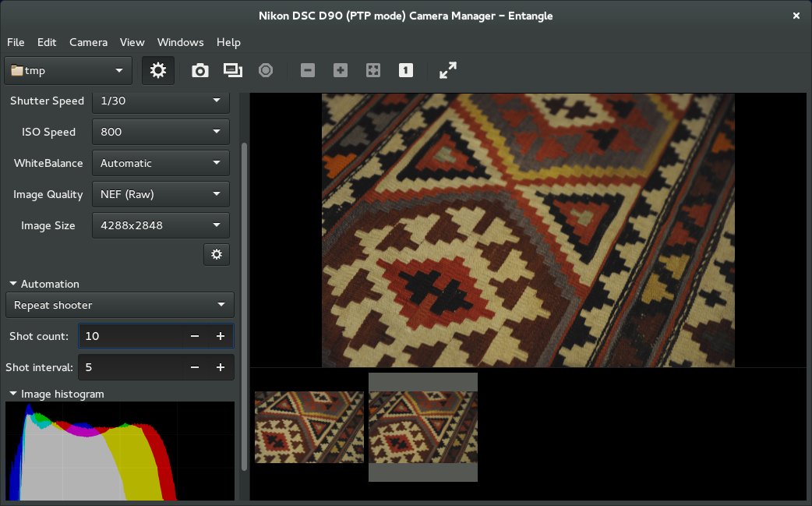Viewport: 812px width, 506px height.
Task: Close the Entangle window
Action: [x=796, y=16]
